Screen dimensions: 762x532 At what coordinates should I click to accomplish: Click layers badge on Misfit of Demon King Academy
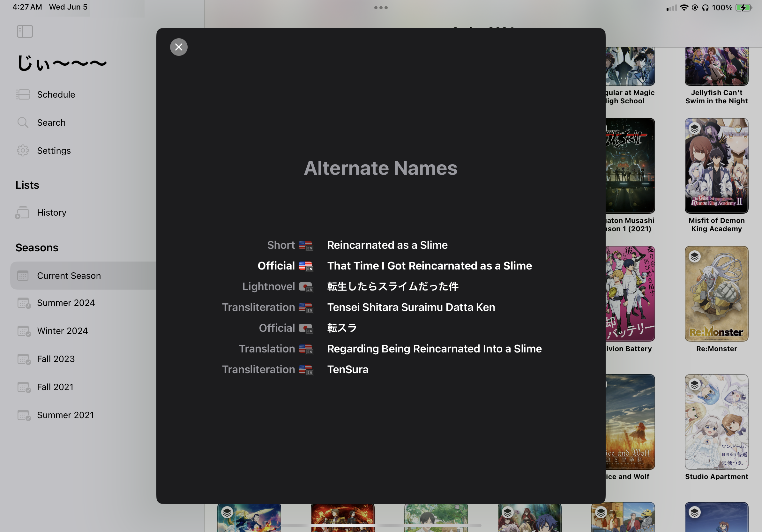tap(694, 128)
